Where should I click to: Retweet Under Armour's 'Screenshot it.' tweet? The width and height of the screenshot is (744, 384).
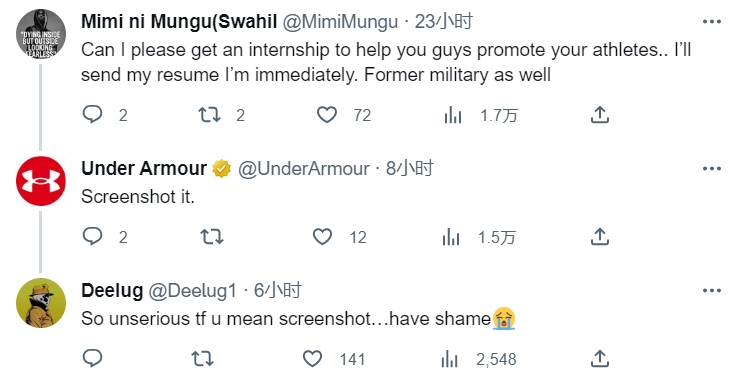pyautogui.click(x=212, y=236)
